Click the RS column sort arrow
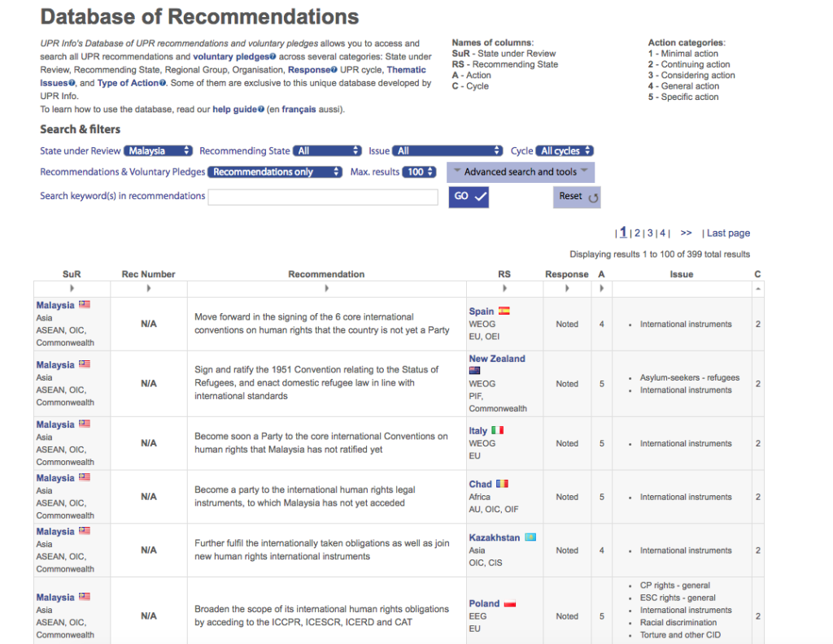833x644 pixels. (504, 289)
